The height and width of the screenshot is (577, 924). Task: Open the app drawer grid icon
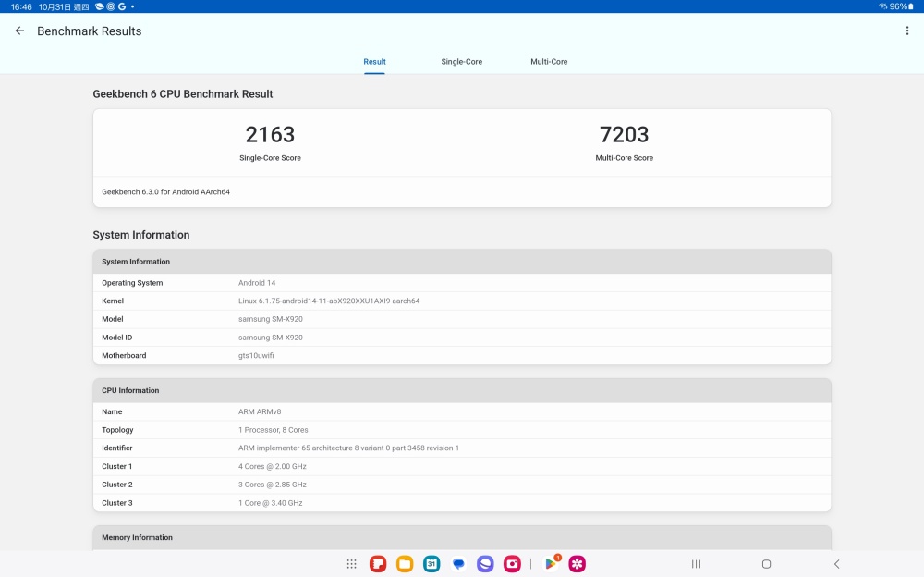[352, 564]
